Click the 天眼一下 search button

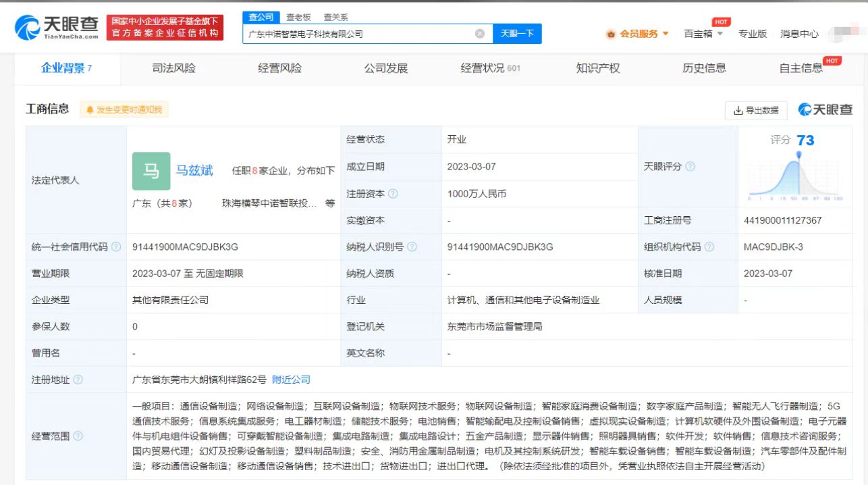[x=517, y=34]
